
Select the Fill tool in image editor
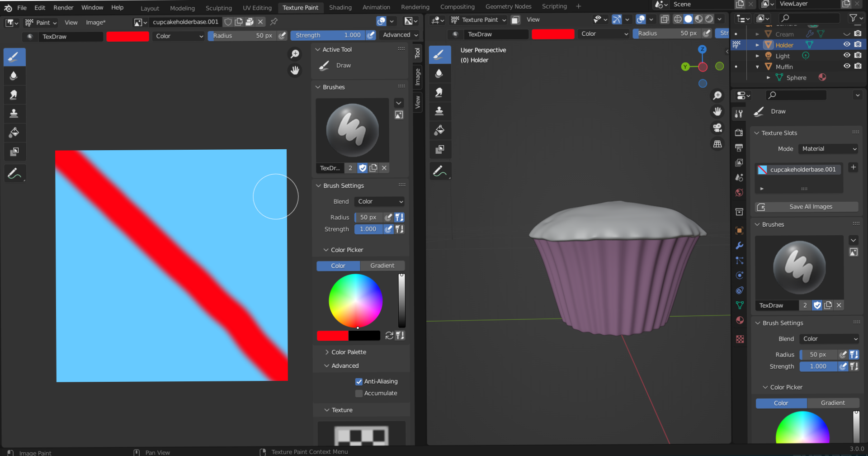point(14,133)
